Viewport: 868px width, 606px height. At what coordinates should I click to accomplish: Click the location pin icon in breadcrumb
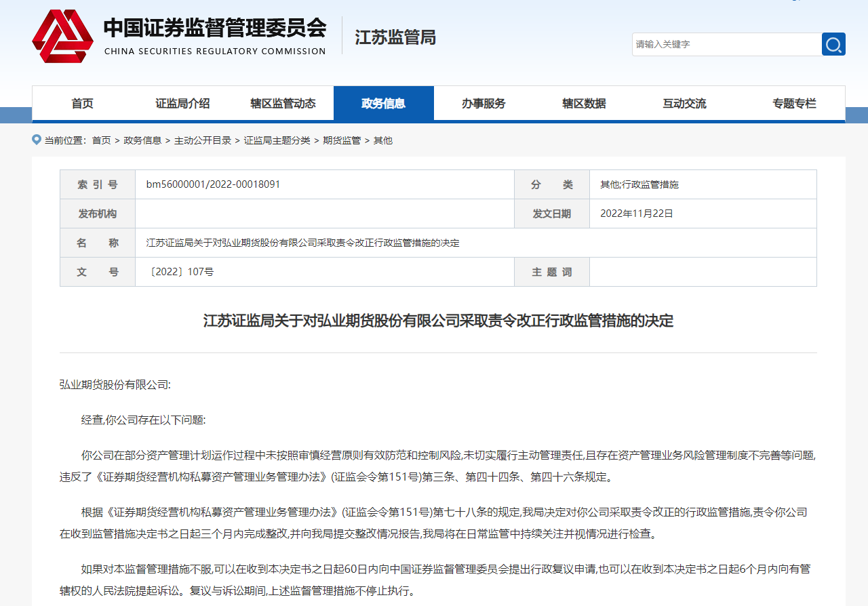pos(37,140)
